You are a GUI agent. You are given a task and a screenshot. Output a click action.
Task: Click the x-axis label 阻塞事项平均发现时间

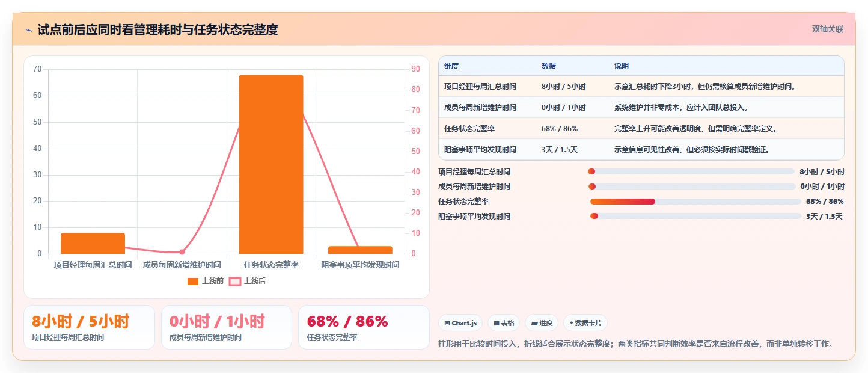[x=360, y=265]
